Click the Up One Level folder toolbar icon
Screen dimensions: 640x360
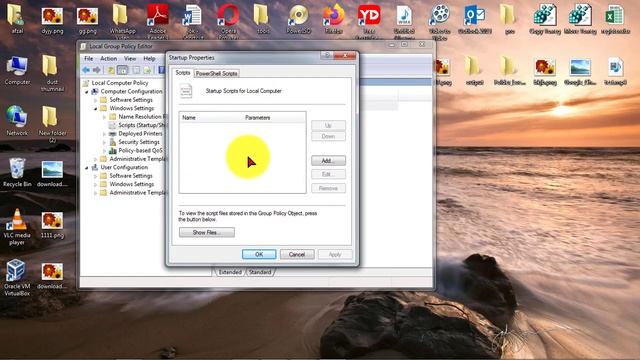pos(111,70)
